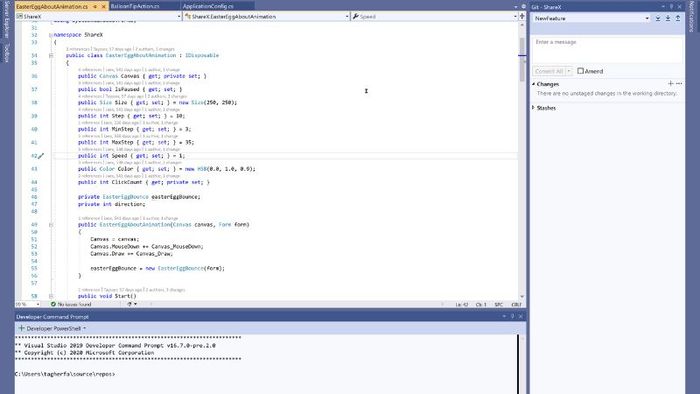Select the EasterEggAboutAnimation.cs tab
700x394 pixels.
(52, 7)
